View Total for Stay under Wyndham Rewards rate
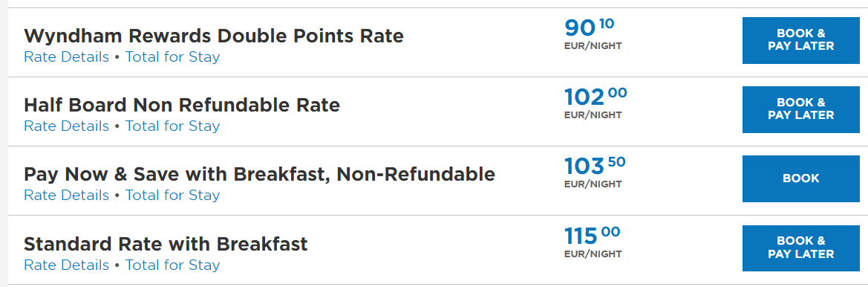Image resolution: width=868 pixels, height=287 pixels. coord(173,57)
